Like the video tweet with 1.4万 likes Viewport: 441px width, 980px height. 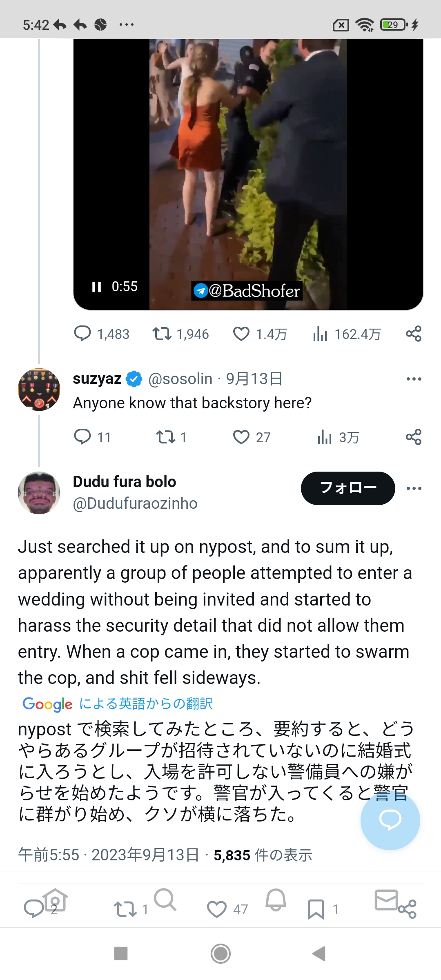(241, 334)
